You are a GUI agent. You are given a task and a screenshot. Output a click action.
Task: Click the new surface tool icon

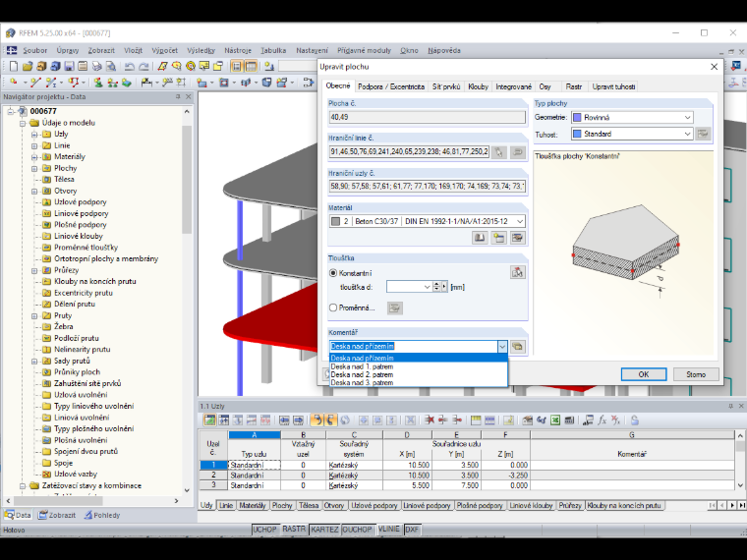(202, 83)
